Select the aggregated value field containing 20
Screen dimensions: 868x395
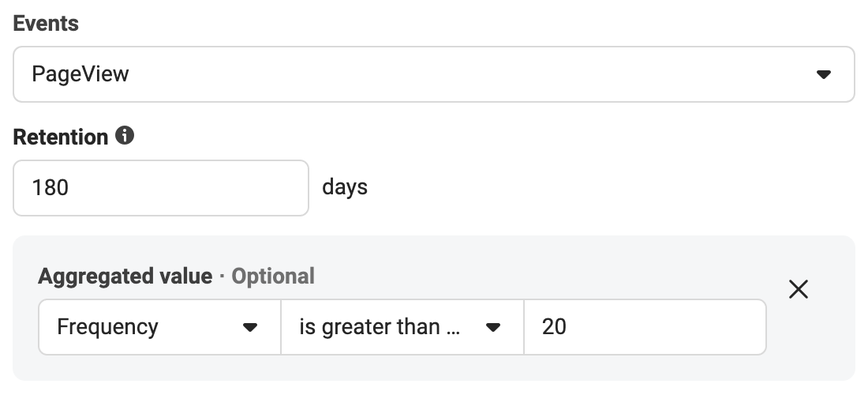pos(645,327)
